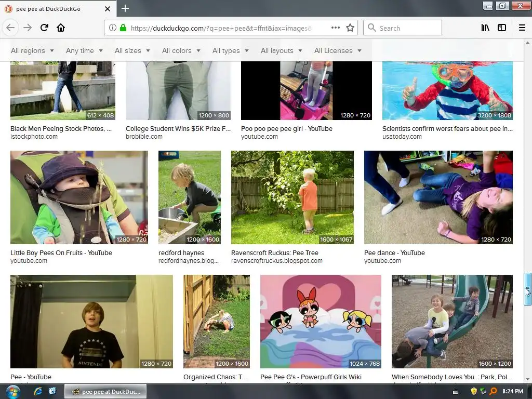Open the Powerpuff Girls cartoon thumbnail
Screen dimensions: 532x399
pyautogui.click(x=321, y=321)
